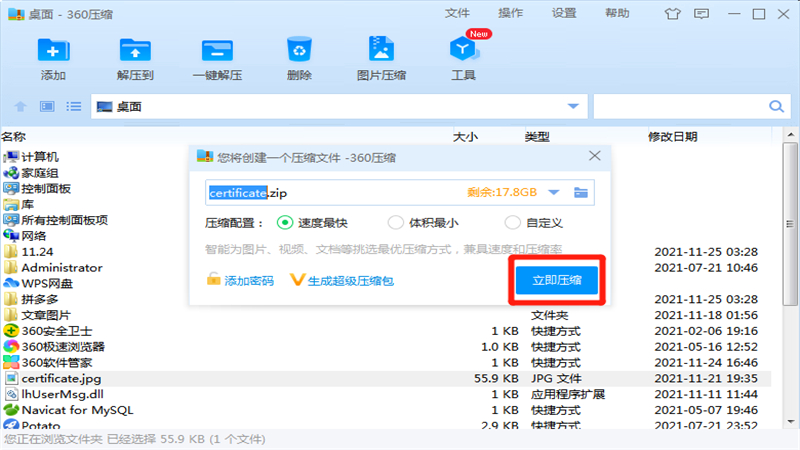
Task: Open the 操作 menu
Action: pyautogui.click(x=510, y=13)
